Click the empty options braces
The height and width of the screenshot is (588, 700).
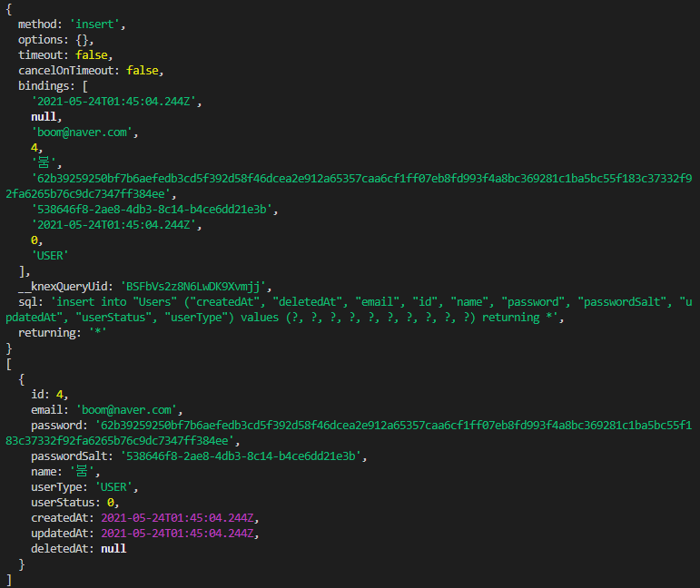tap(79, 40)
